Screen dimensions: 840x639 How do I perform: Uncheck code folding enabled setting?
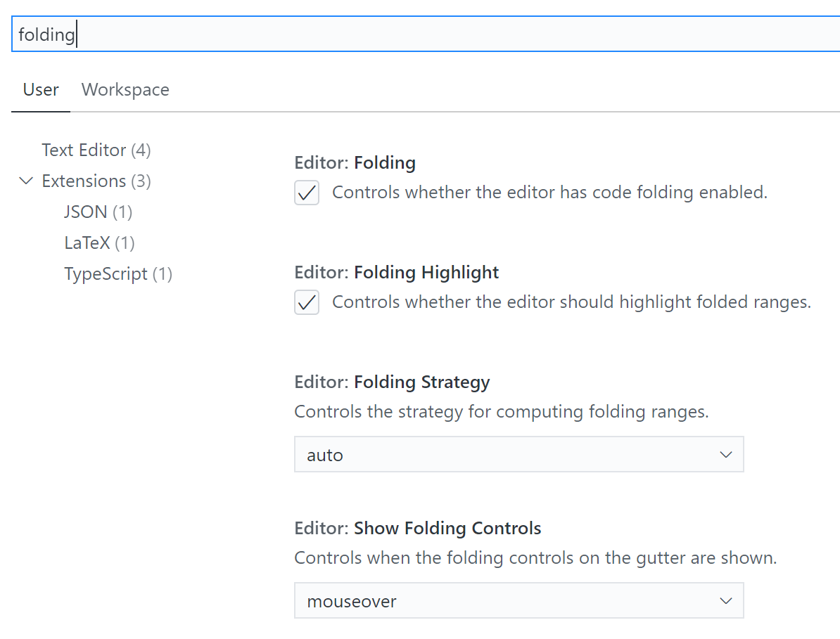(x=306, y=192)
